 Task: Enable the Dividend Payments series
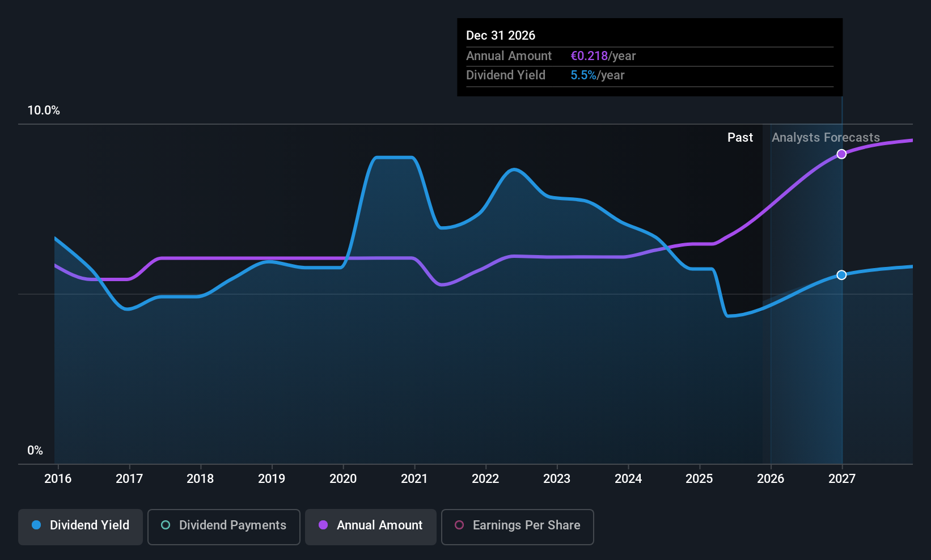[224, 525]
